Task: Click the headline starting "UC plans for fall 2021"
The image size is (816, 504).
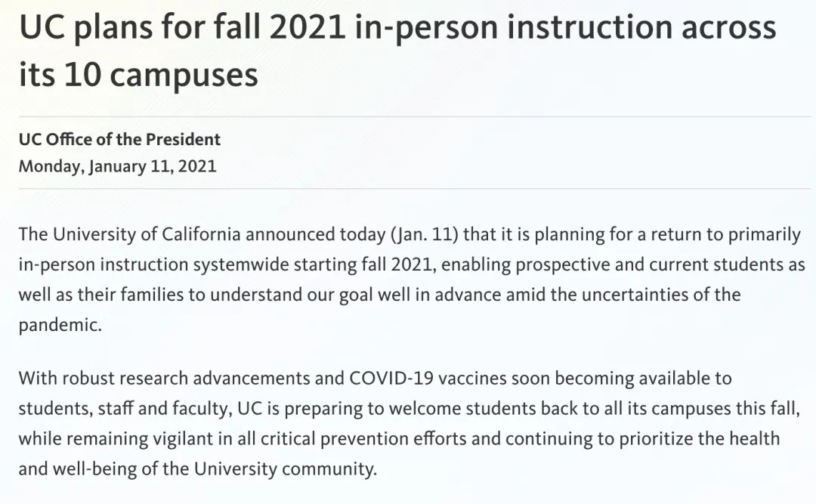Action: [x=397, y=29]
